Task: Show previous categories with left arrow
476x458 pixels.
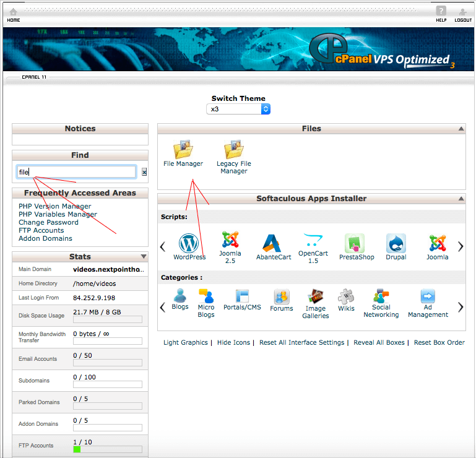Action: 163,307
